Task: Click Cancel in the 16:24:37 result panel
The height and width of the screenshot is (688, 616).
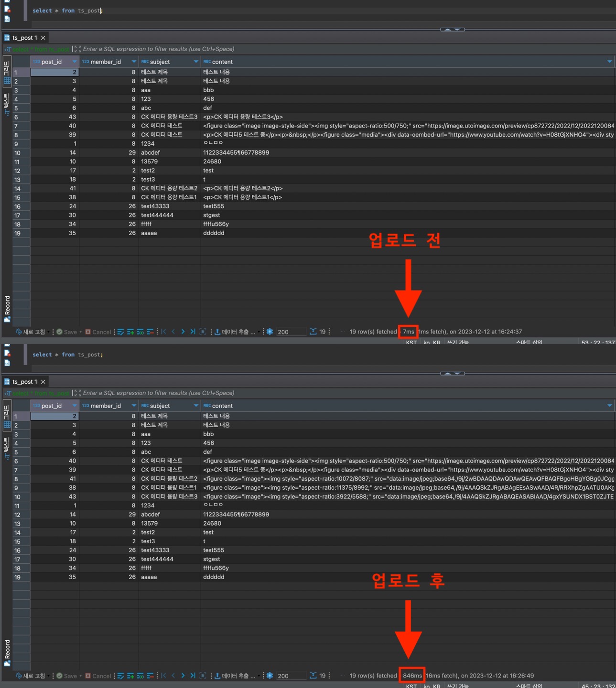Action: pos(98,332)
